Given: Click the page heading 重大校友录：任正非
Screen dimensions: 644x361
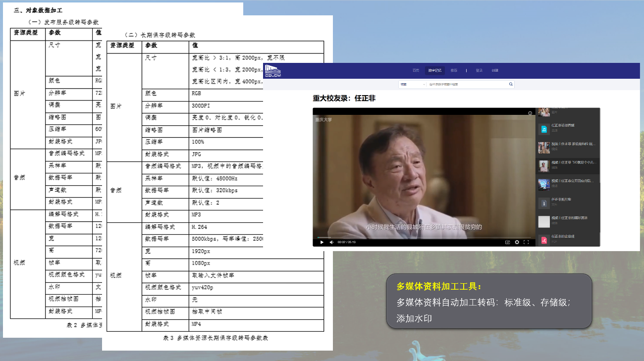Looking at the screenshot, I should pyautogui.click(x=344, y=99).
